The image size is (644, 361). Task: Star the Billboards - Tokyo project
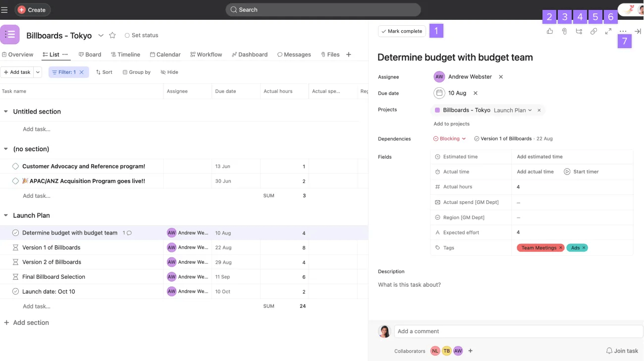point(112,35)
